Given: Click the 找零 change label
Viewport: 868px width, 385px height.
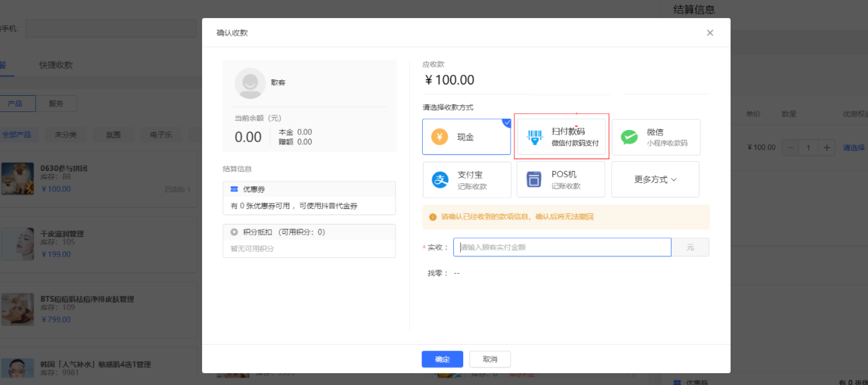Looking at the screenshot, I should (436, 273).
